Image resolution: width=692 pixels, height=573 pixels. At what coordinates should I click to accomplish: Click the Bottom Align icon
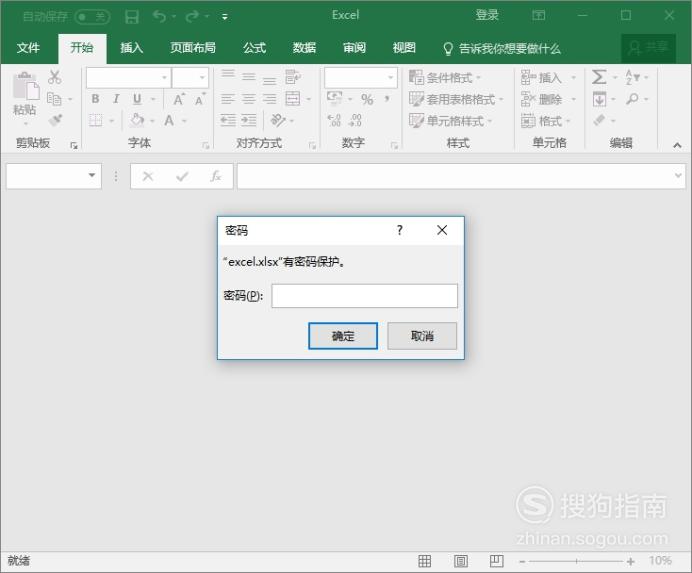270,80
